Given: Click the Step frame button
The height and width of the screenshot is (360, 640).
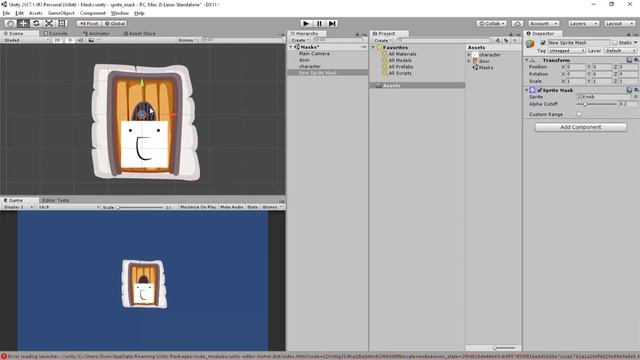Looking at the screenshot, I should [x=332, y=24].
